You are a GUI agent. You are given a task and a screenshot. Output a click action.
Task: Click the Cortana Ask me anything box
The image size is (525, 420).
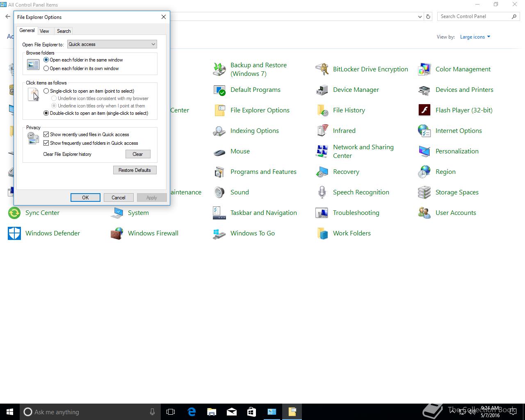point(90,412)
